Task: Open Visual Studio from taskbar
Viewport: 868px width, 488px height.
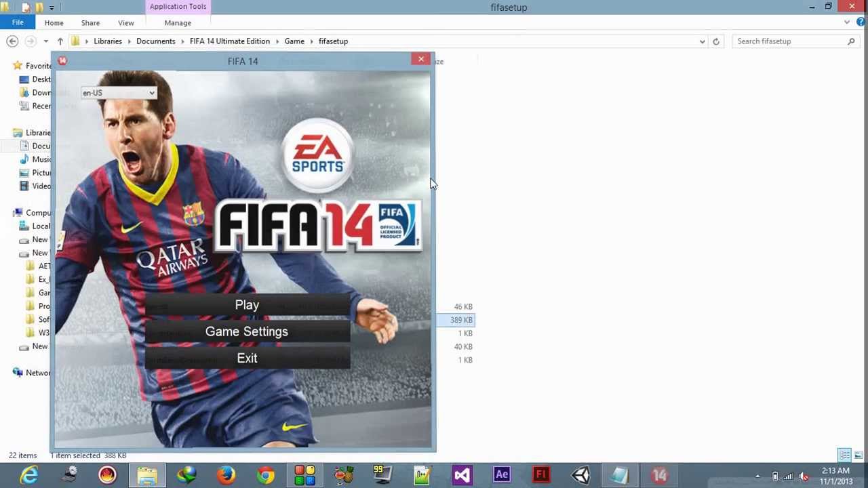Action: [462, 475]
